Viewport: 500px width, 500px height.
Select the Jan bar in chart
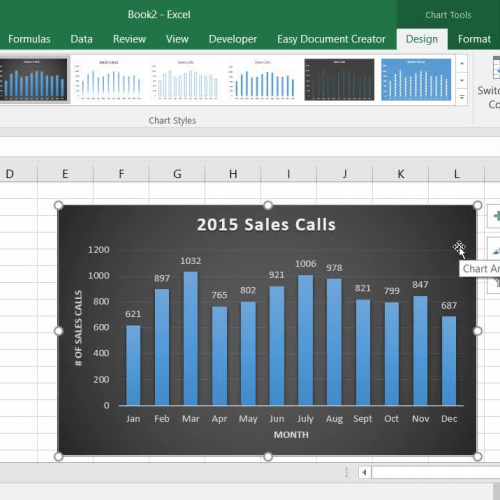[x=133, y=365]
